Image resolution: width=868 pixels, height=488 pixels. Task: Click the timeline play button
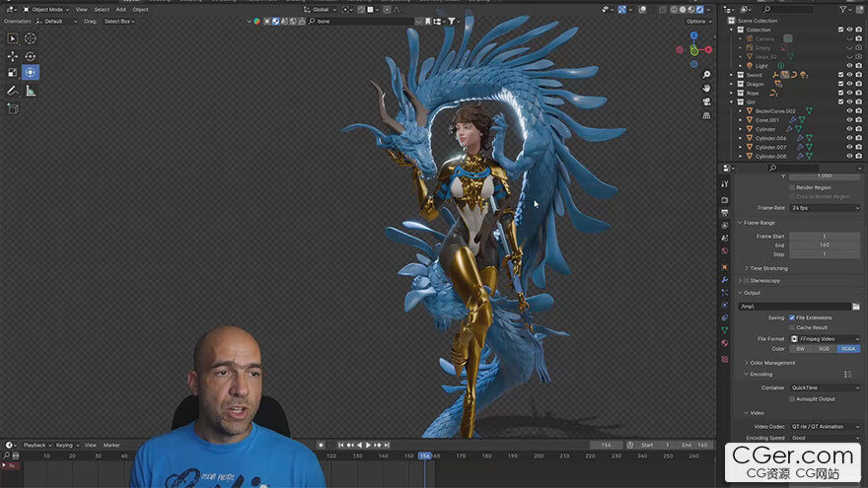[368, 446]
